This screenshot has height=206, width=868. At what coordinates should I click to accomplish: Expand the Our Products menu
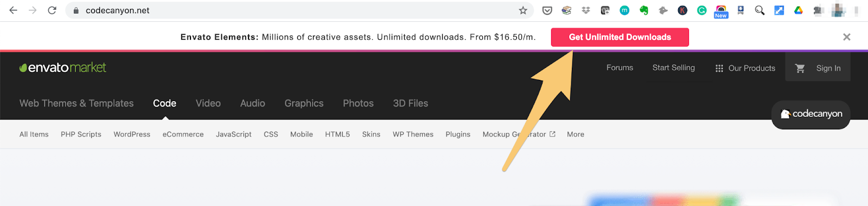click(x=745, y=68)
